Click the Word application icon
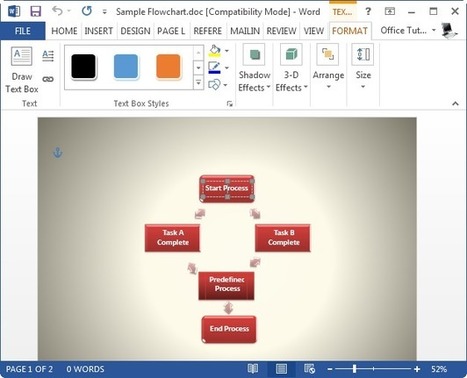 click(14, 11)
